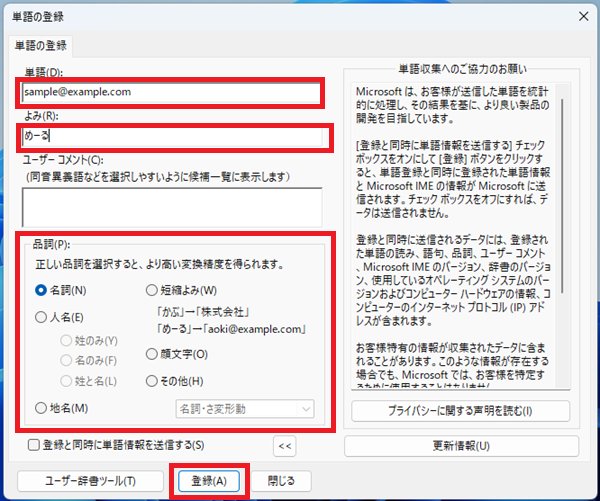
Task: Enable 登録と同時に単語情報を送信する checkbox
Action: (x=34, y=445)
